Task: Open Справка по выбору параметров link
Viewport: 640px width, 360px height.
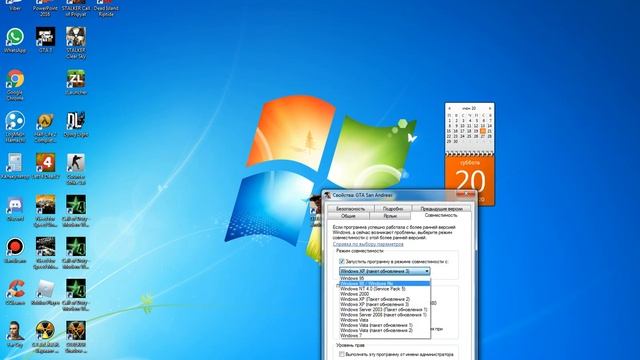Action: [368, 244]
